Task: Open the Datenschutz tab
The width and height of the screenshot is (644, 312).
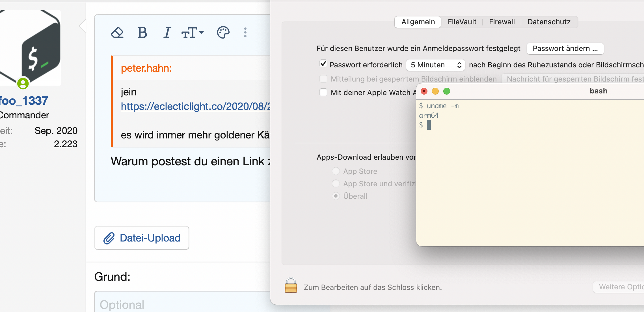Action: pyautogui.click(x=549, y=22)
